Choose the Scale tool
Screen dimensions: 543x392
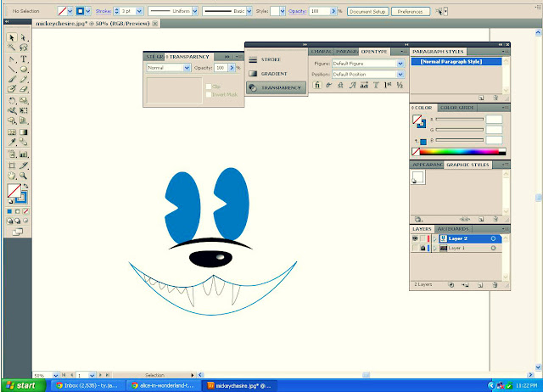[23, 101]
